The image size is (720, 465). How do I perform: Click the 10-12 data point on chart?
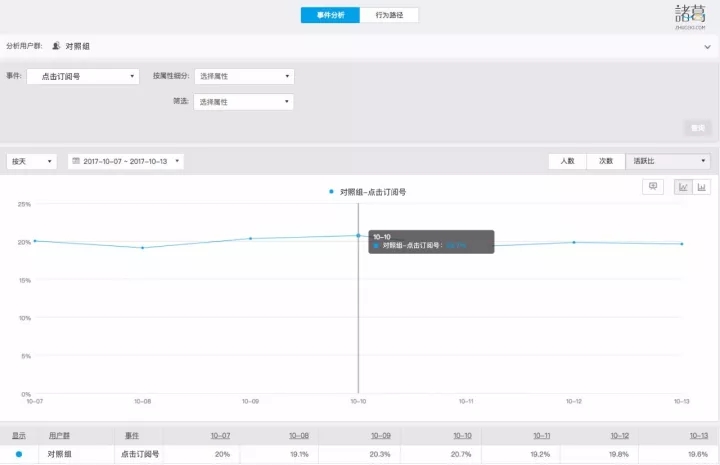pos(574,242)
